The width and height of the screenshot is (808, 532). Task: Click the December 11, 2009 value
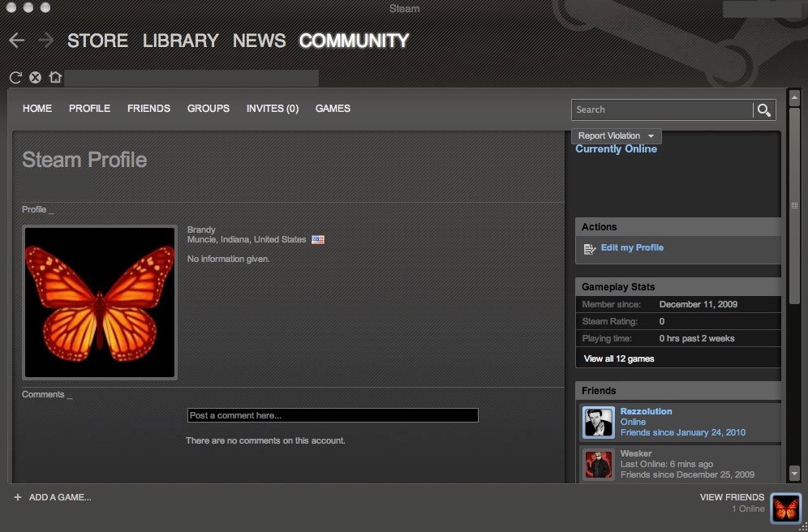pyautogui.click(x=698, y=304)
